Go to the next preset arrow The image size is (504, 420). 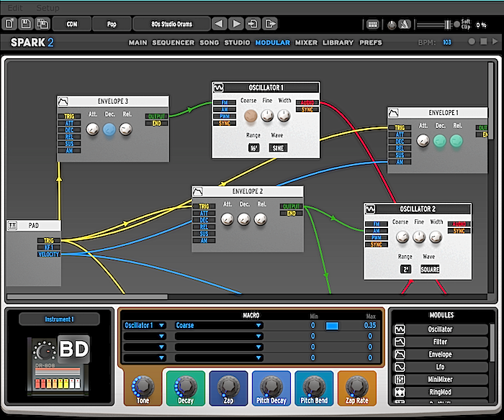tap(235, 24)
